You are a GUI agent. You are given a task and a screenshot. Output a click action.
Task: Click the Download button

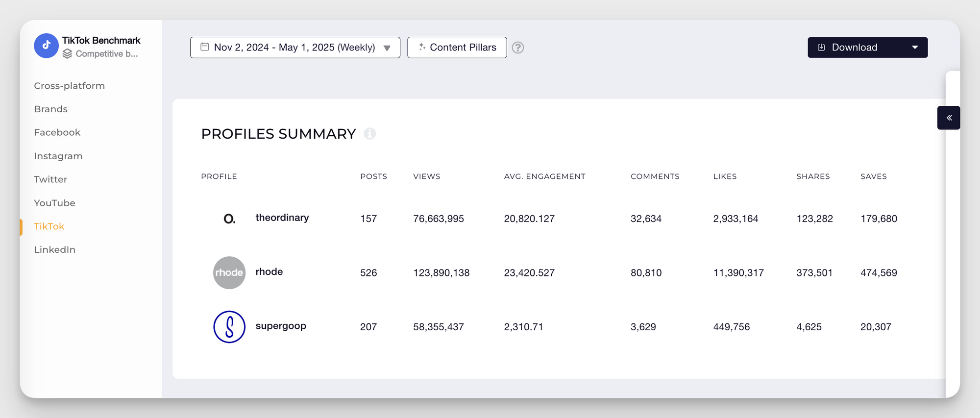[x=868, y=48]
